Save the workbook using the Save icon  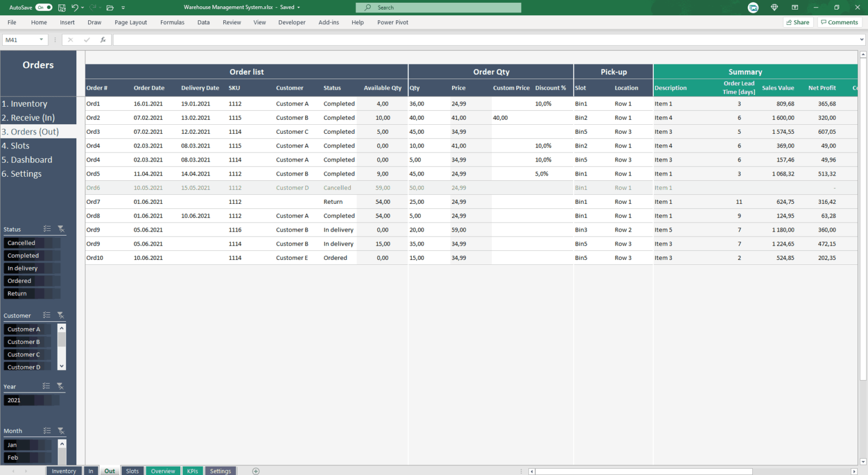(x=61, y=7)
